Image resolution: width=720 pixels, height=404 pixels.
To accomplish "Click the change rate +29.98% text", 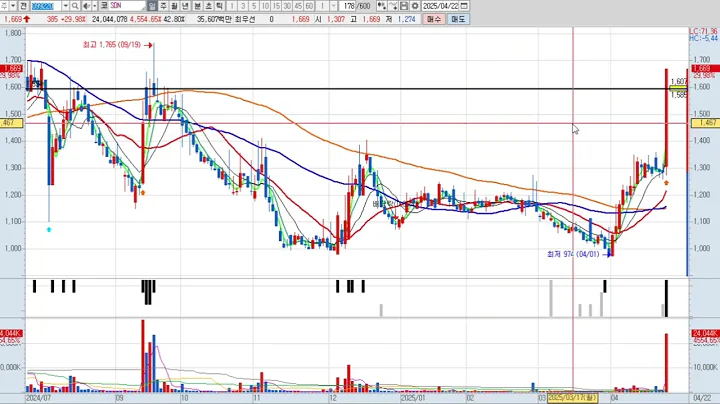I will click(x=73, y=19).
